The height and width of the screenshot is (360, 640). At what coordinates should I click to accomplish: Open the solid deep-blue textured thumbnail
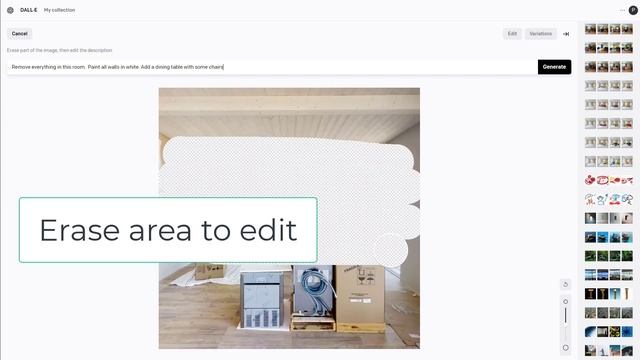pyautogui.click(x=627, y=331)
